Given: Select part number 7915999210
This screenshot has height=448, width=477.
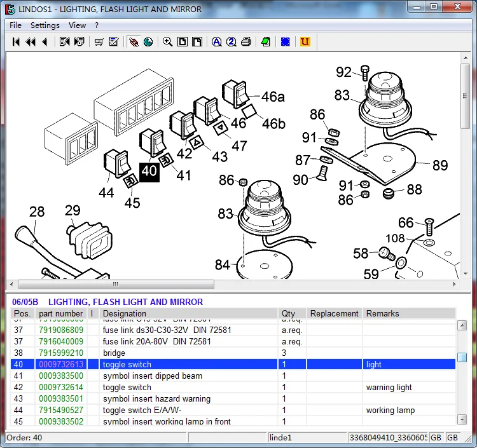Looking at the screenshot, I should [x=61, y=353].
